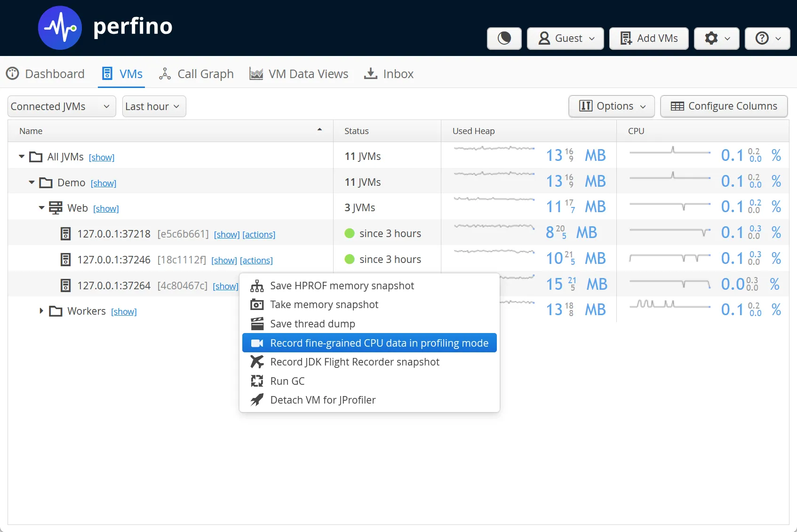Click the Detach VM for JProfiler rocket icon
The height and width of the screenshot is (532, 797).
257,400
